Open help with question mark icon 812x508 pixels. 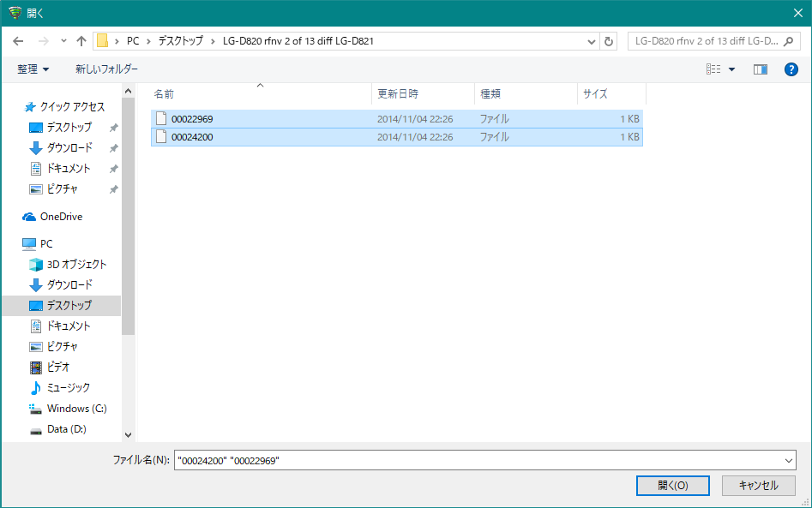coord(791,69)
